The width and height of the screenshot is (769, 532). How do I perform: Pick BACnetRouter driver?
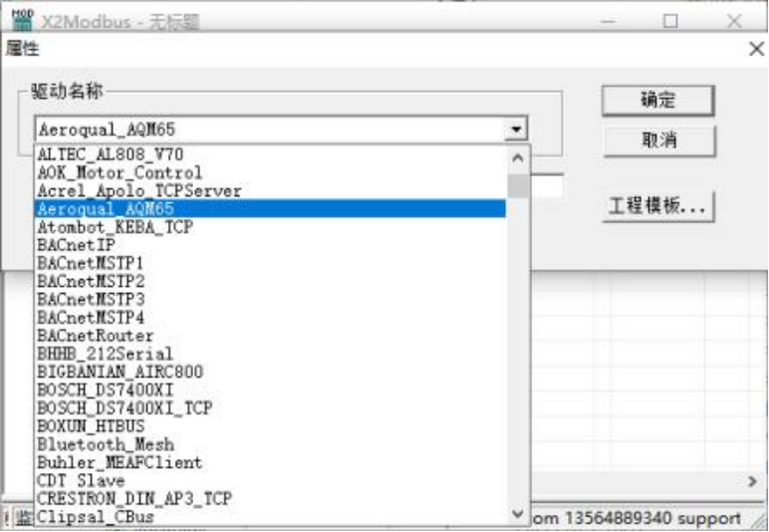271,336
